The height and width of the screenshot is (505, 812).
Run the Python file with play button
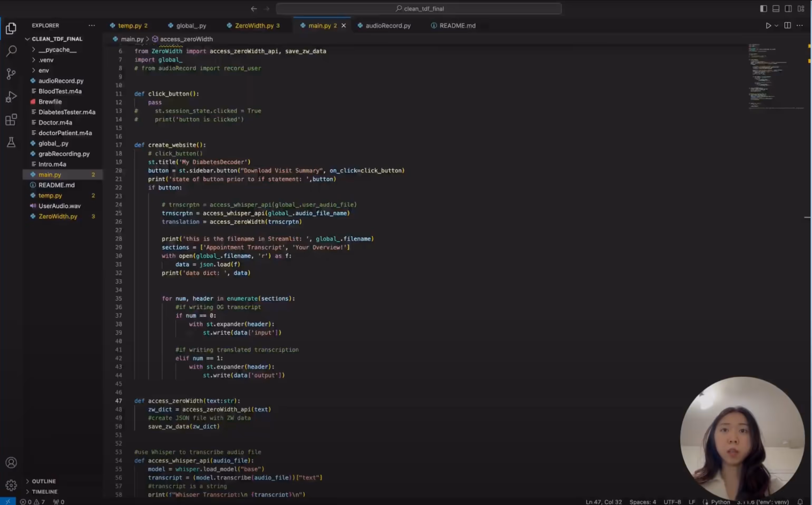click(x=768, y=26)
